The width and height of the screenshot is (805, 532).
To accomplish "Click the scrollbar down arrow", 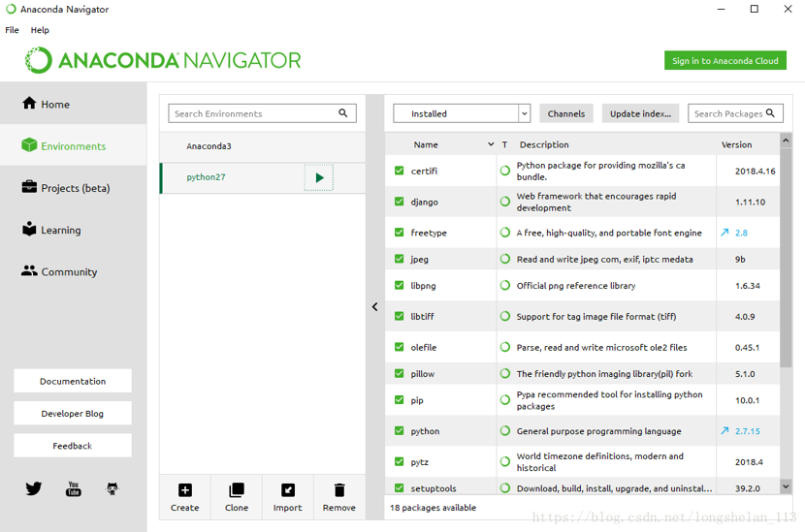I will click(x=786, y=485).
